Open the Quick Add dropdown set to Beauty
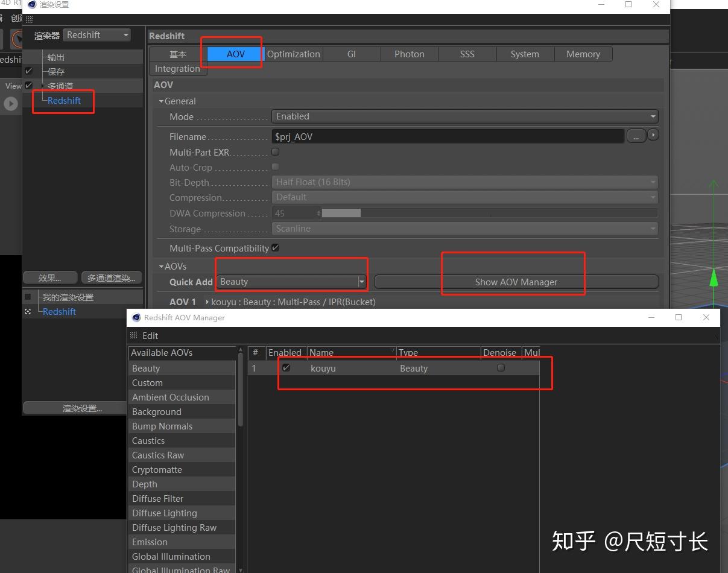 click(291, 282)
